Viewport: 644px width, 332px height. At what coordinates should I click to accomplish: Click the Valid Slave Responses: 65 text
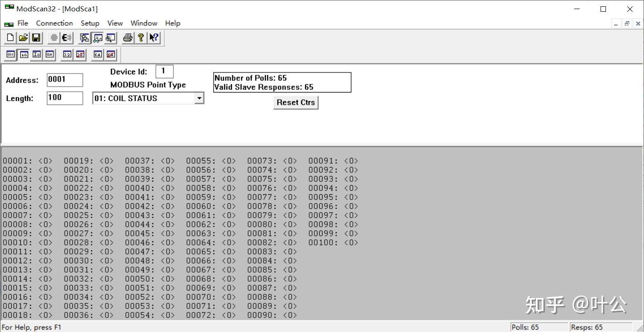tap(264, 87)
